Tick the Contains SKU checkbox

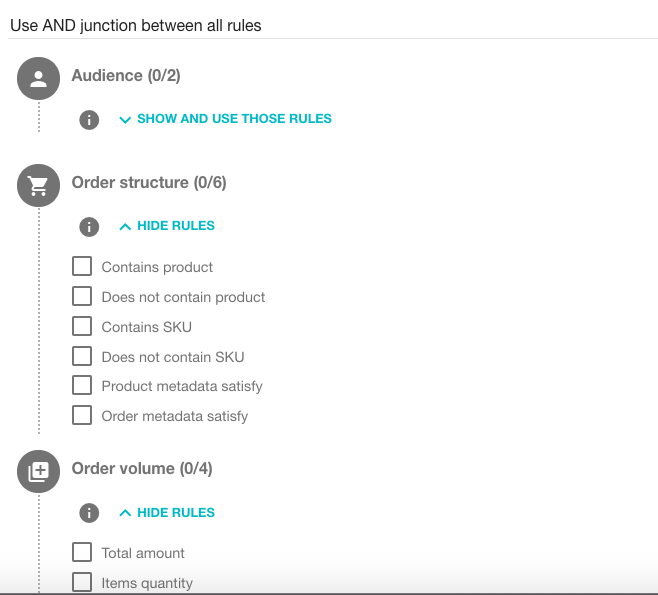click(82, 327)
